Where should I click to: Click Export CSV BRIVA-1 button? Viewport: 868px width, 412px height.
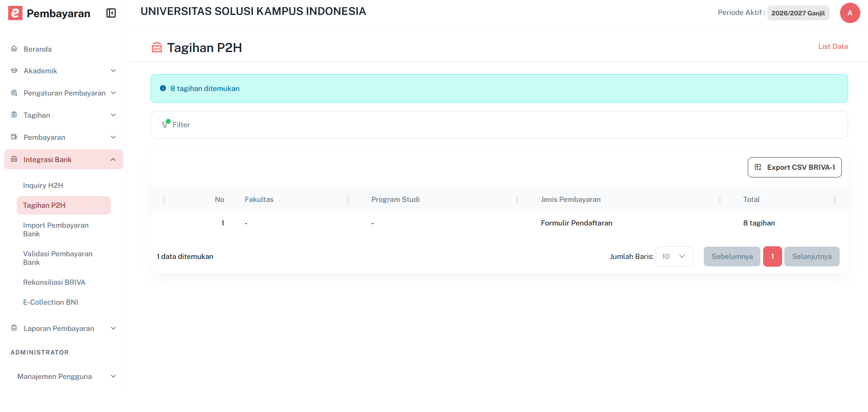point(794,167)
